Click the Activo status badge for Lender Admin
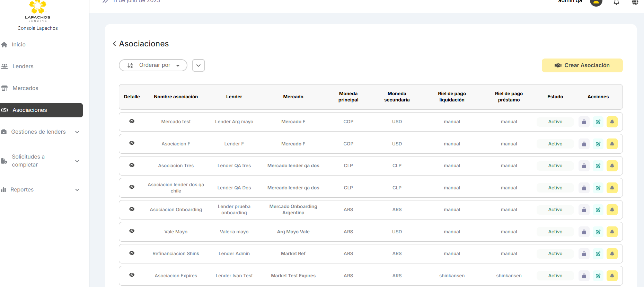644x287 pixels. point(555,254)
